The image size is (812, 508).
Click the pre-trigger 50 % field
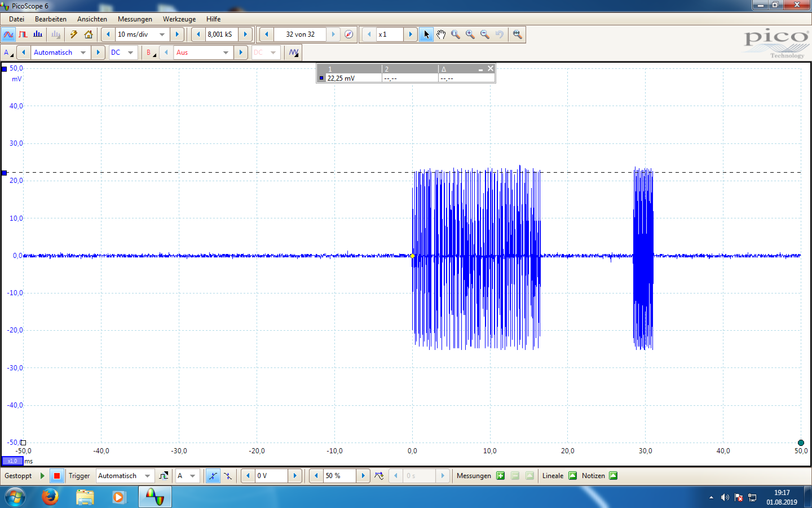[339, 476]
